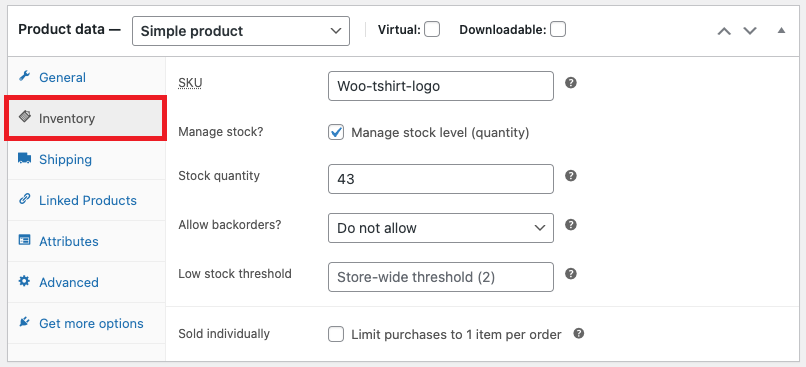This screenshot has height=367, width=806.
Task: Go to the Linked Products tab
Action: [x=86, y=200]
